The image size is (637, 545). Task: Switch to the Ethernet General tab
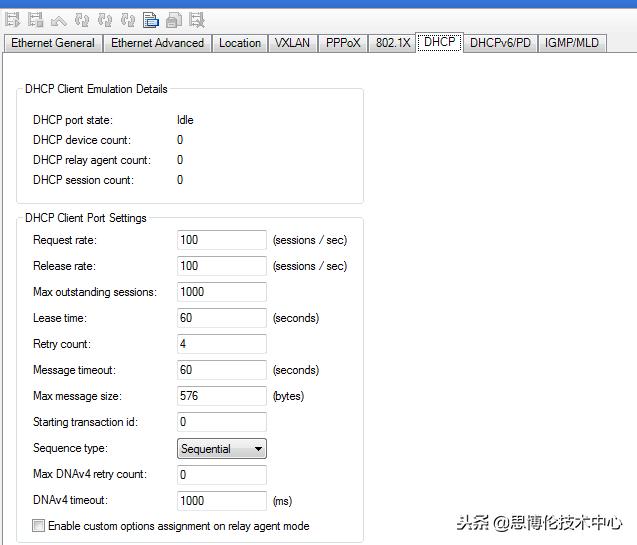pyautogui.click(x=53, y=43)
